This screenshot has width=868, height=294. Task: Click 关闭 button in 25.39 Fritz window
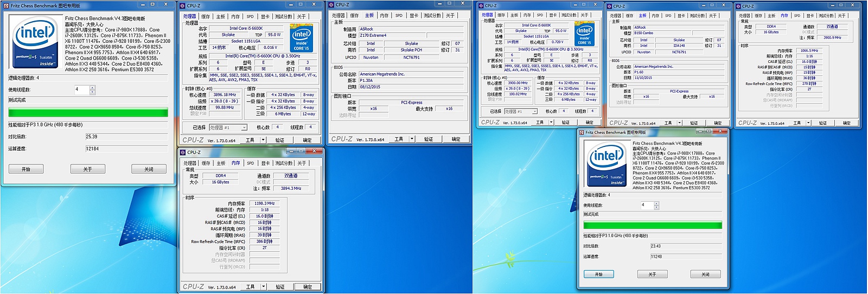[149, 169]
